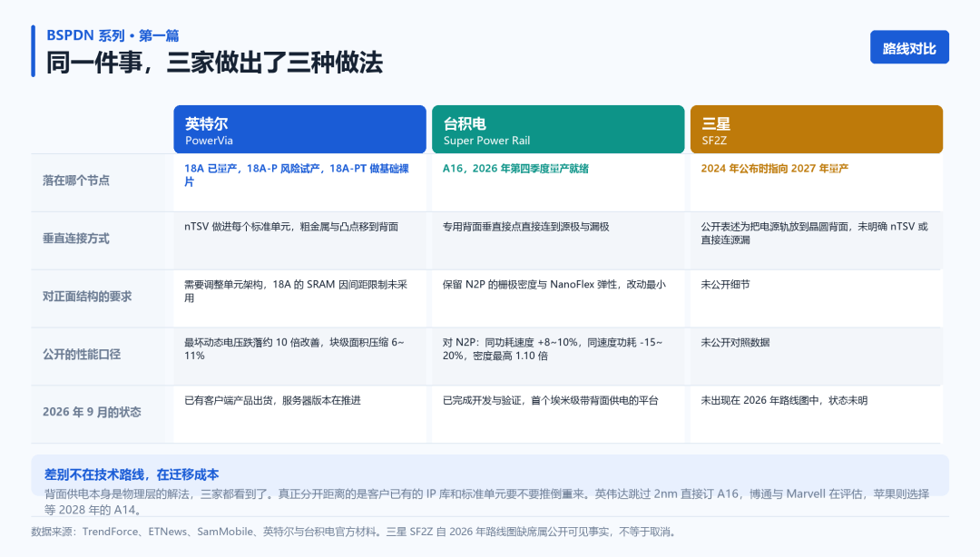This screenshot has width=980, height=557.
Task: Click cell 未公开对照数据
Action: [x=817, y=357]
